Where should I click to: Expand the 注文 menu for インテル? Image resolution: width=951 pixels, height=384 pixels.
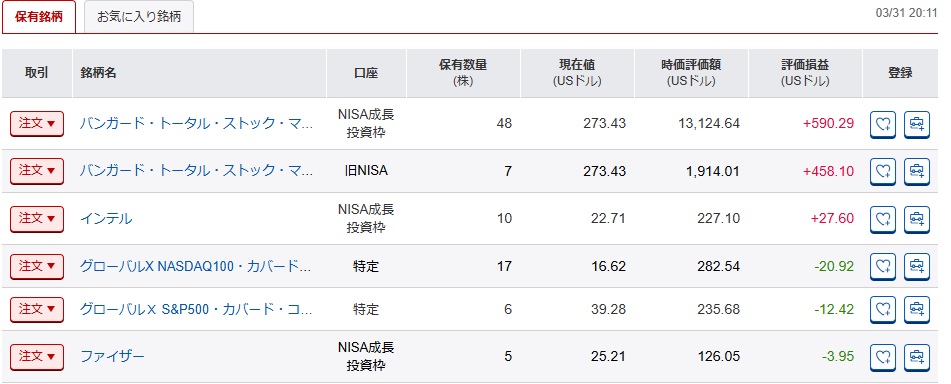(37, 219)
